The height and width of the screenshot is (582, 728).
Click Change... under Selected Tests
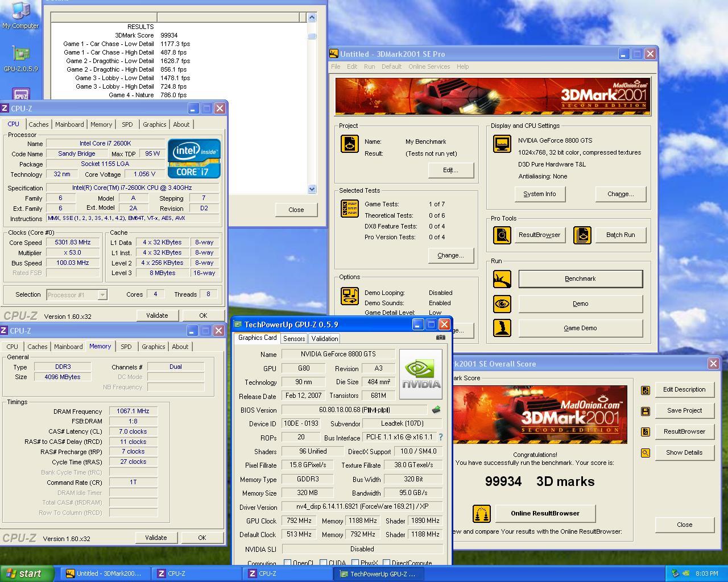point(450,255)
